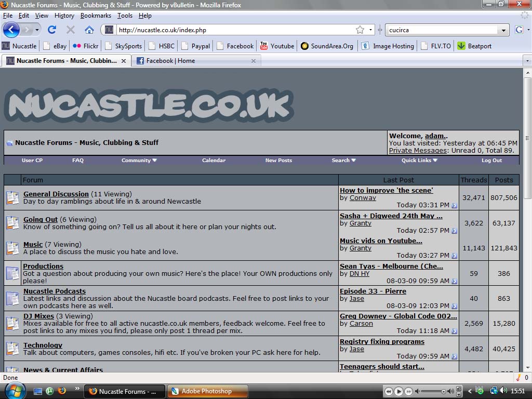Image resolution: width=532 pixels, height=399 pixels.
Task: Open the Bookmarks menu
Action: click(96, 16)
